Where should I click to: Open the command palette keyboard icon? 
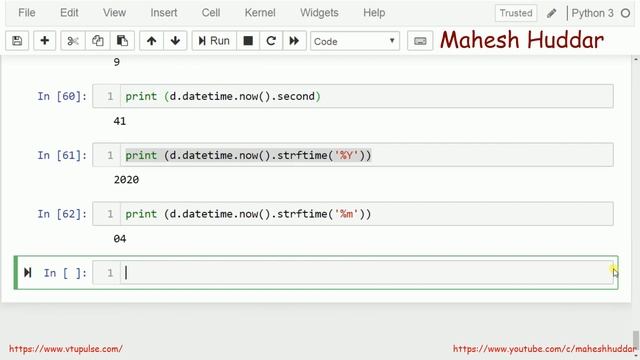(420, 41)
